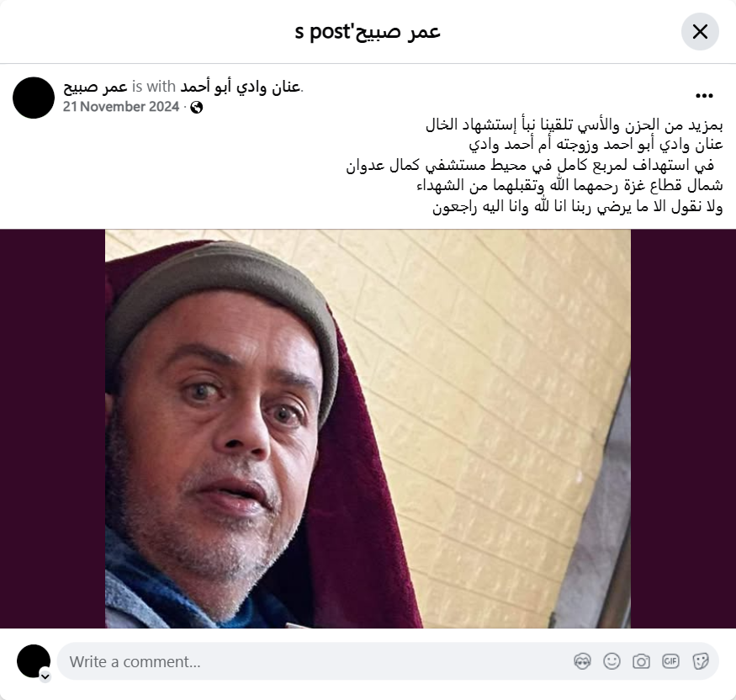Open the three-dot post options menu

(704, 96)
